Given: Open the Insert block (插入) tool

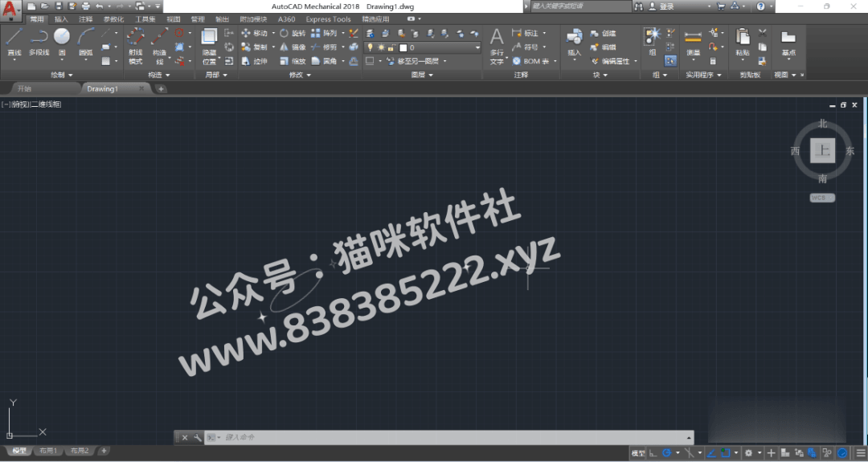Looking at the screenshot, I should [574, 43].
